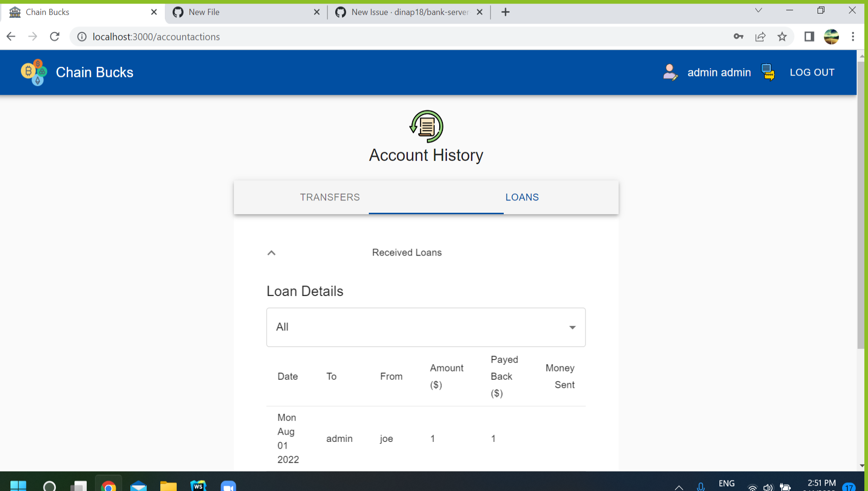Click the speaker icon in the system tray
This screenshot has width=868, height=491.
tap(769, 487)
